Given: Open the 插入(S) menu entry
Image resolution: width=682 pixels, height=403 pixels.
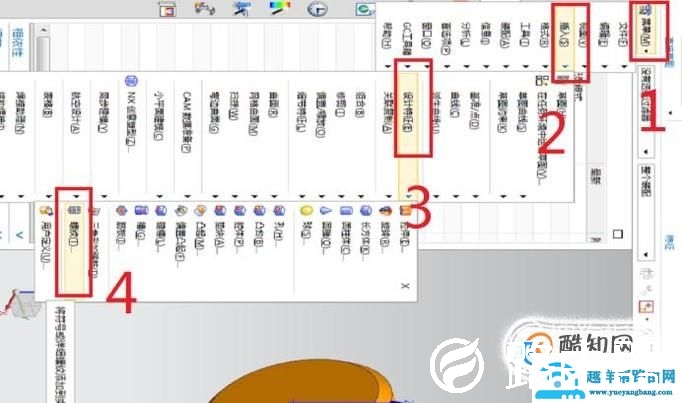Looking at the screenshot, I should (567, 45).
